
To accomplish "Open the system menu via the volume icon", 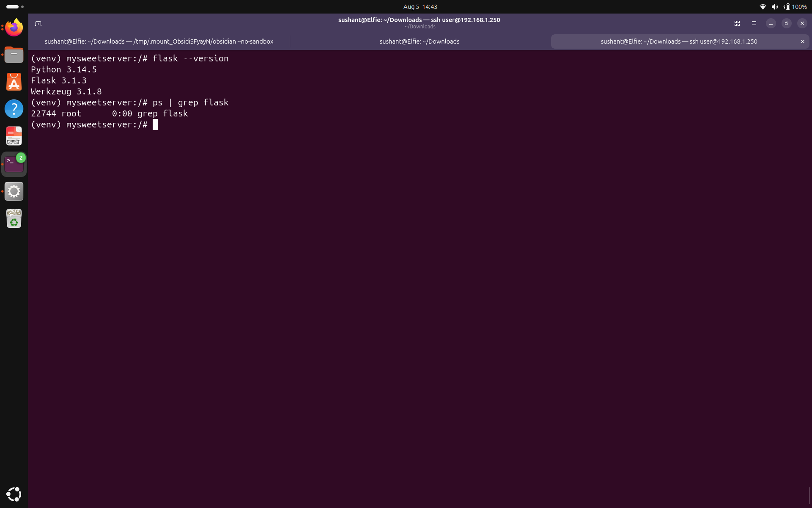I will coord(774,7).
